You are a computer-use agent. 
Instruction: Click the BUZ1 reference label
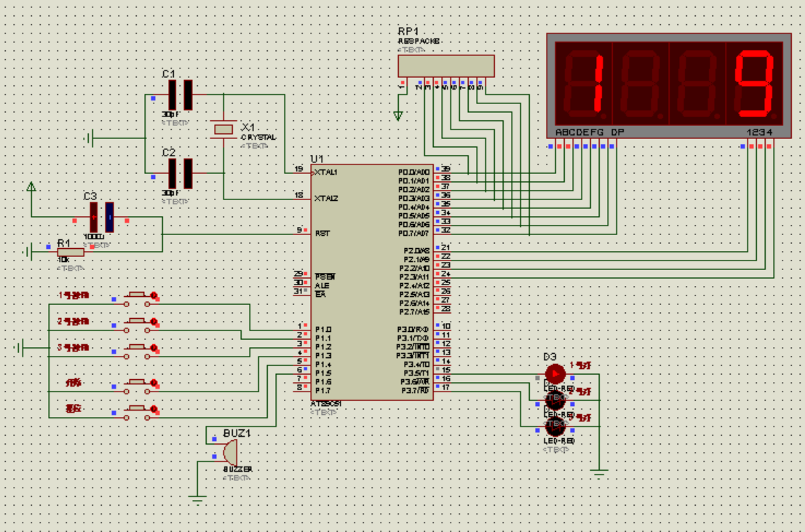click(237, 434)
